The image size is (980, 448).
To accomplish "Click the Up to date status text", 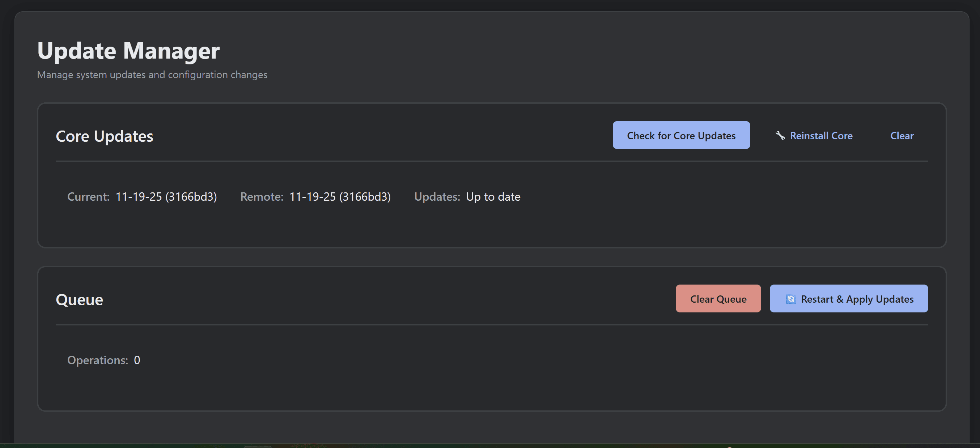I will coord(493,197).
